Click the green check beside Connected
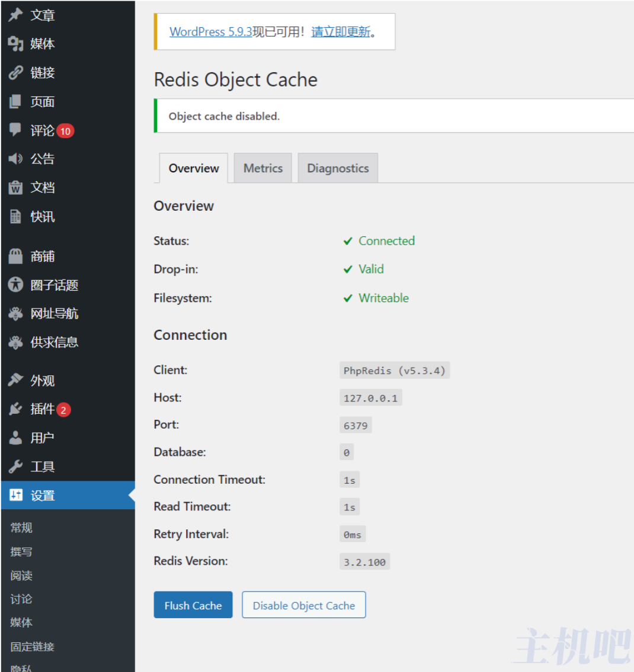 [x=348, y=242]
